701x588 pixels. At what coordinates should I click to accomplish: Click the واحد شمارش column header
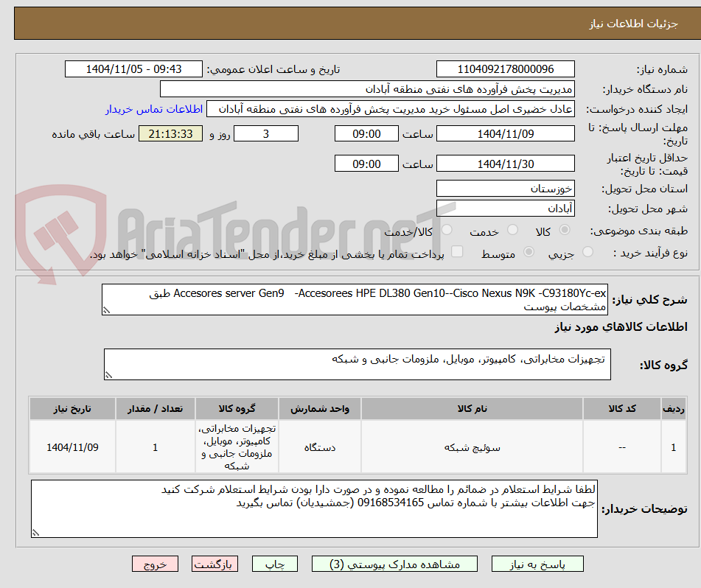pos(320,409)
